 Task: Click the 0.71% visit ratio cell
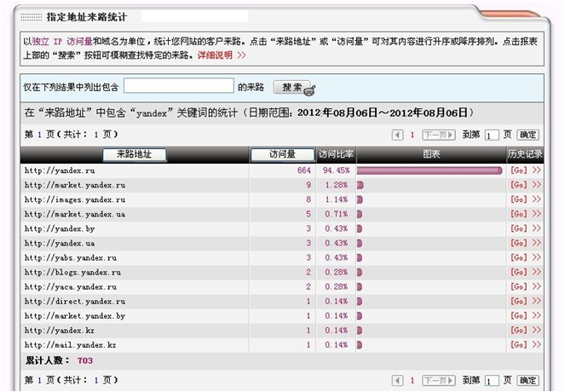click(x=337, y=214)
